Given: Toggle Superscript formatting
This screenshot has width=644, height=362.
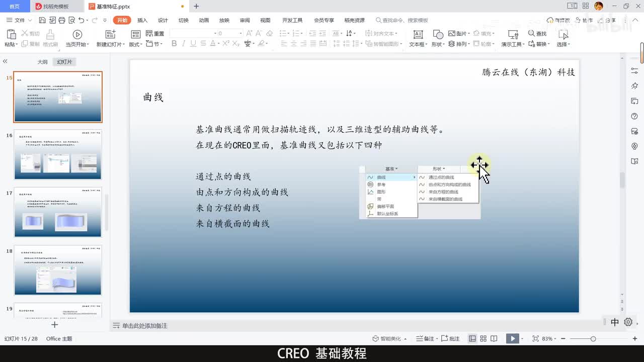Looking at the screenshot, I should tap(225, 44).
